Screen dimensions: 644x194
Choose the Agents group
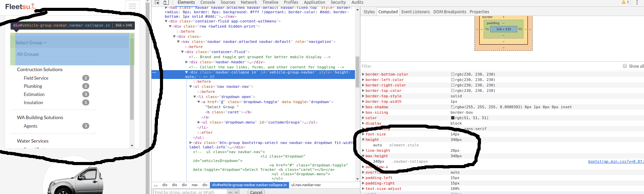coord(31,126)
